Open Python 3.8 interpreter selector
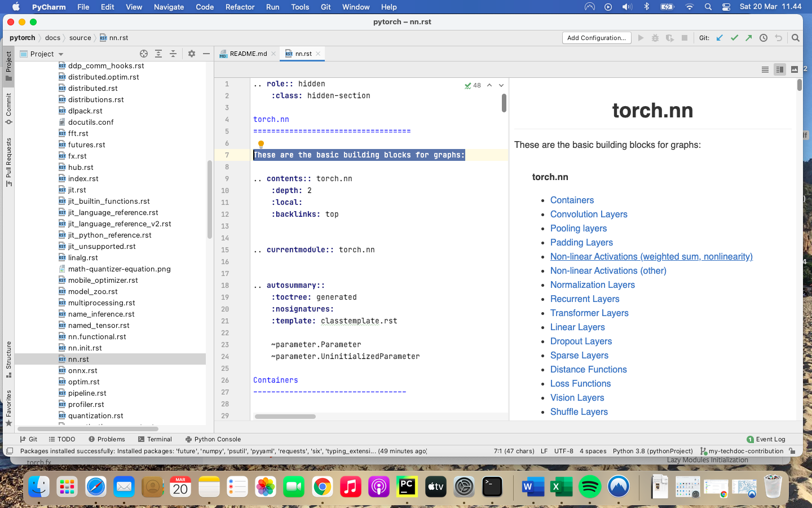812x508 pixels. [x=652, y=451]
